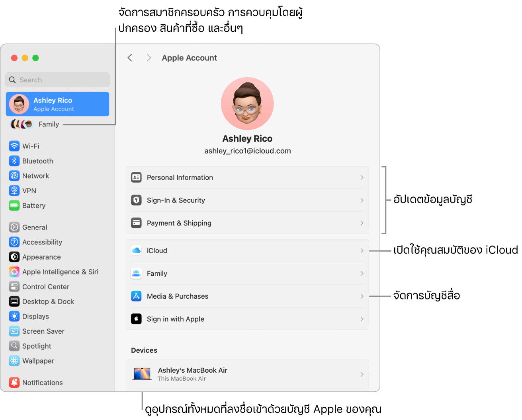Click the Wallpaper flower icon

14,361
